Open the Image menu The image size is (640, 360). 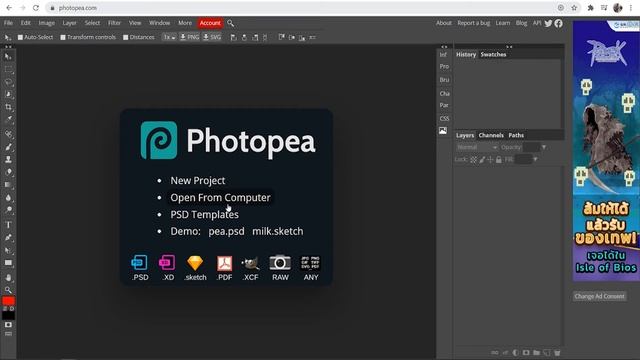click(47, 23)
